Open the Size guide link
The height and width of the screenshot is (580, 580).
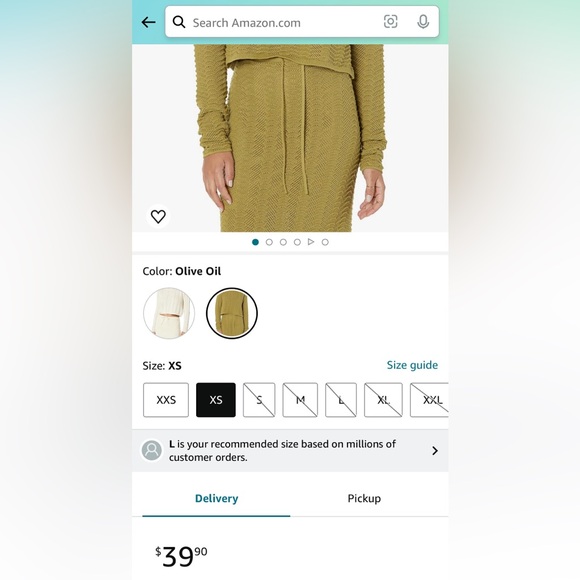(412, 365)
